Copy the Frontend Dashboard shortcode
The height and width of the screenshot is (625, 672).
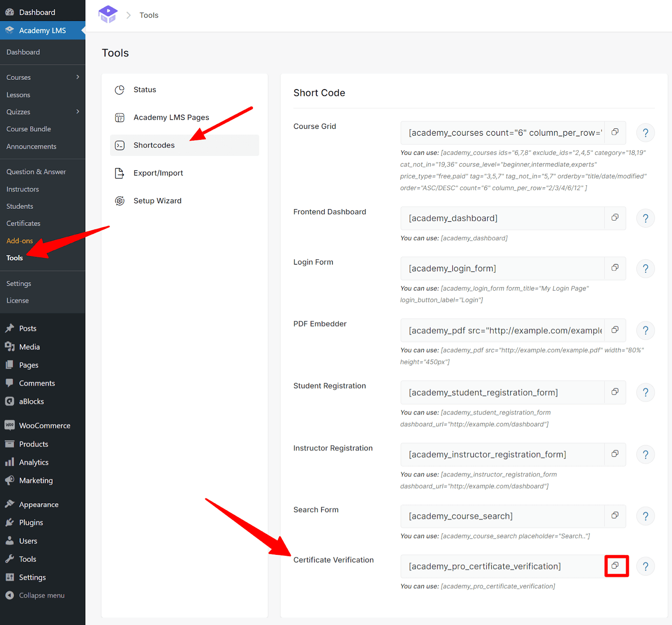click(614, 218)
